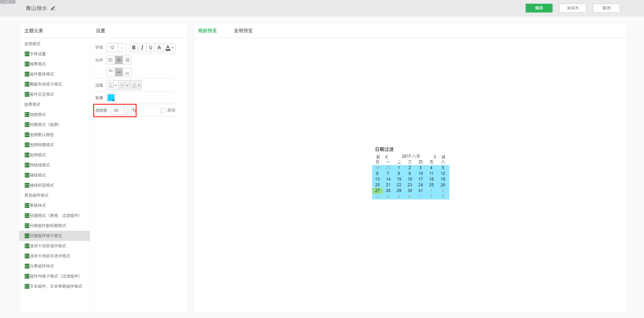Jump to first month in calendar preview
This screenshot has height=318, width=644.
pos(379,157)
